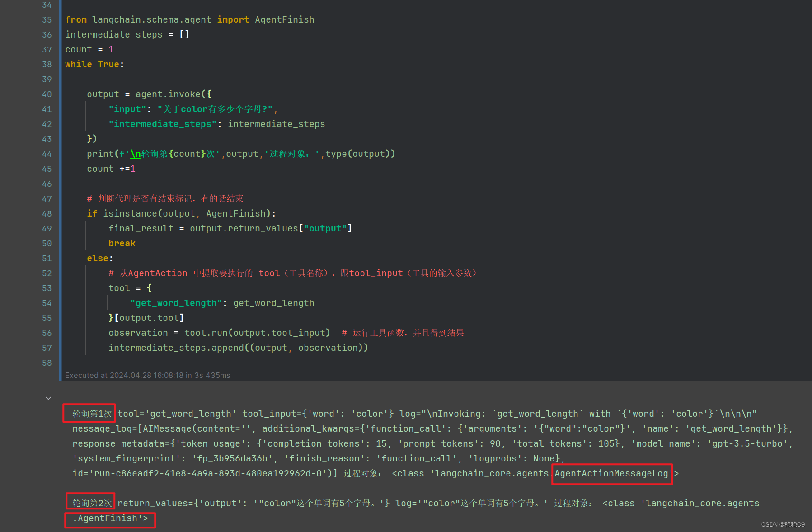
Task: Click the print statement on line 44
Action: pos(241,154)
